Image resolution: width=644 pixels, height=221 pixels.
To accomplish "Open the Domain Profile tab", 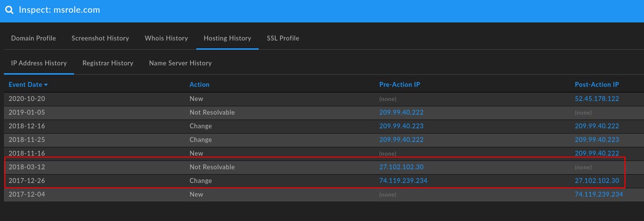I will point(34,38).
